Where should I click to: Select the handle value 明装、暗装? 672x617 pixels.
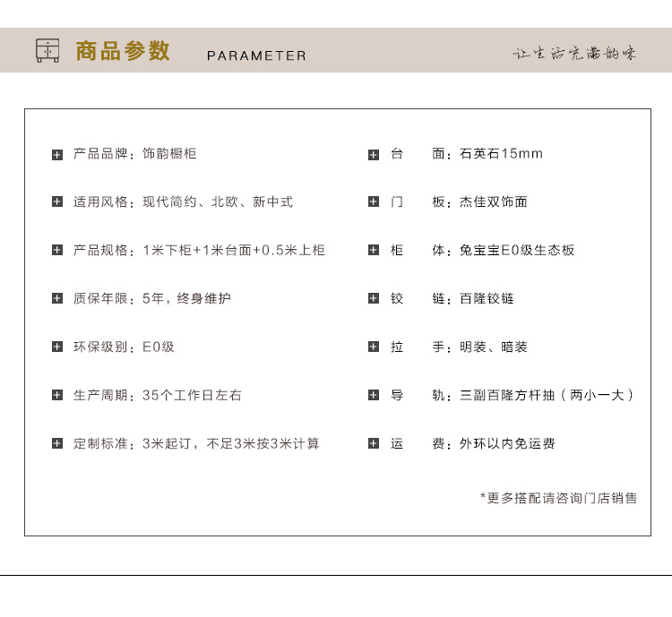494,347
